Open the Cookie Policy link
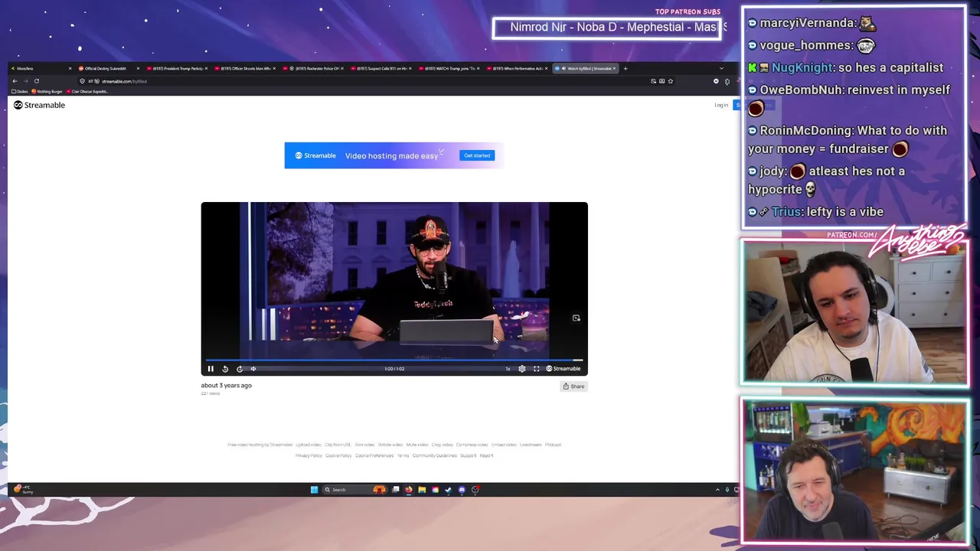Image resolution: width=980 pixels, height=551 pixels. tap(338, 455)
